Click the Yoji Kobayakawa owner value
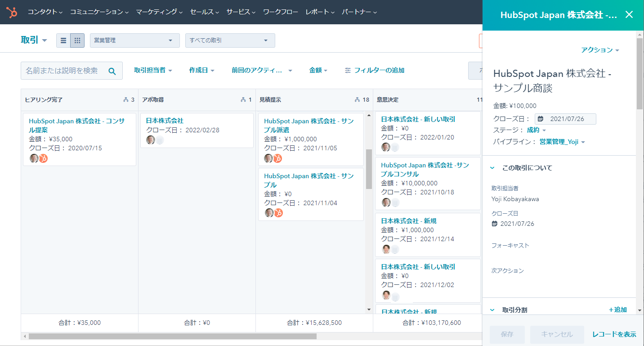The image size is (644, 346). click(515, 199)
